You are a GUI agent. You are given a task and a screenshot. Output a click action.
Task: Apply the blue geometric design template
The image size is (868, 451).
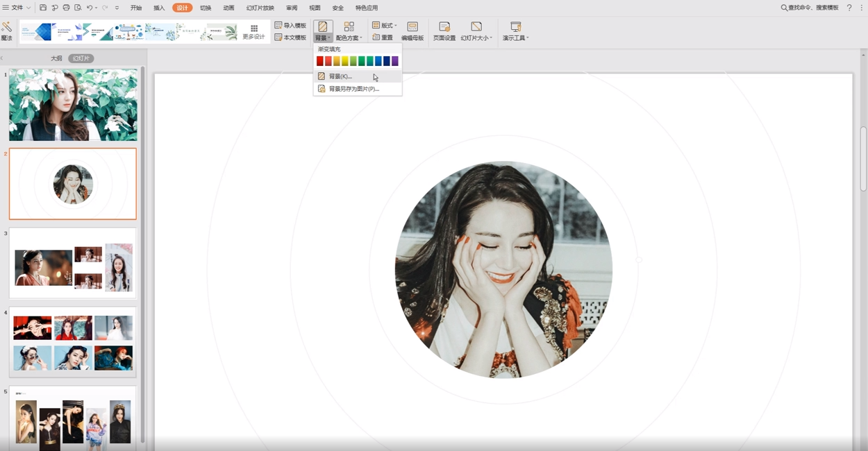[37, 31]
